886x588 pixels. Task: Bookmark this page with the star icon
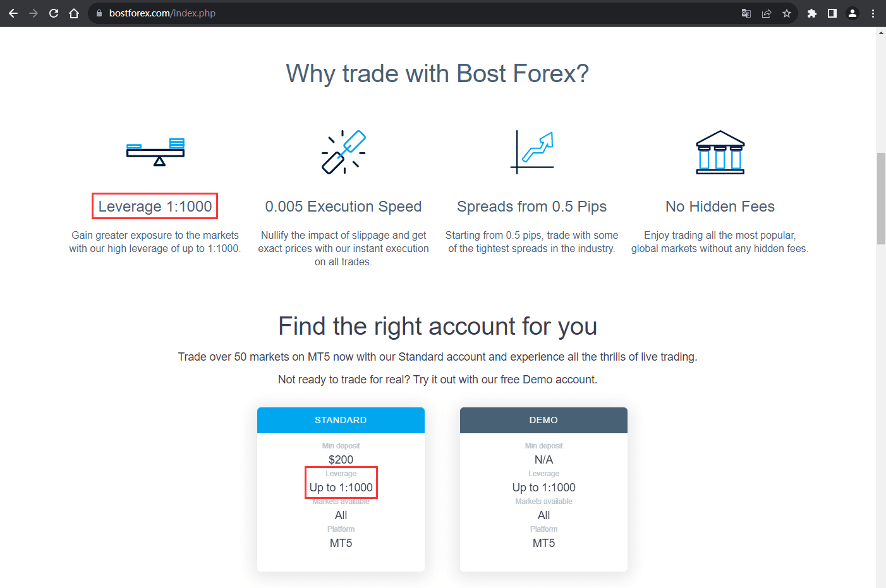click(x=787, y=13)
